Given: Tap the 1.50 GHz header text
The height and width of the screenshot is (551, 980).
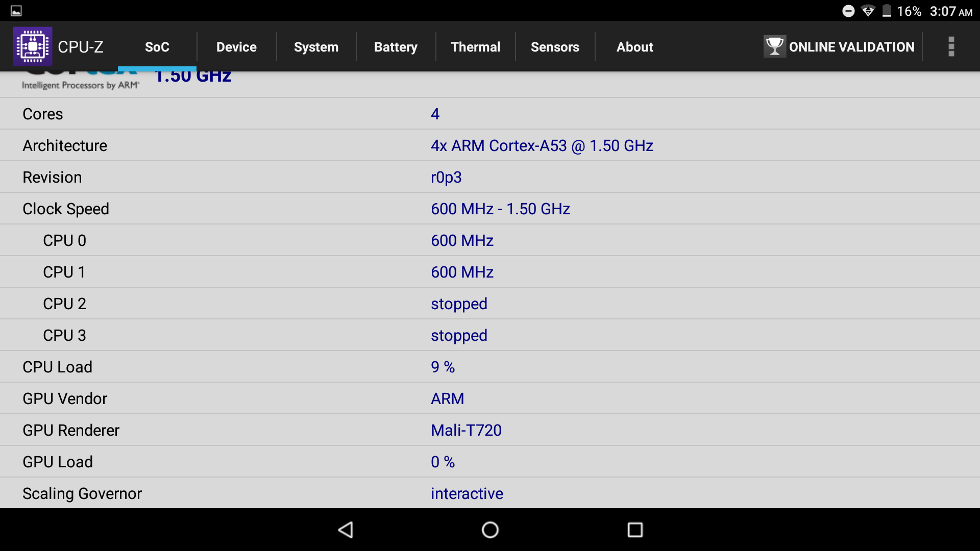Looking at the screenshot, I should pos(193,78).
